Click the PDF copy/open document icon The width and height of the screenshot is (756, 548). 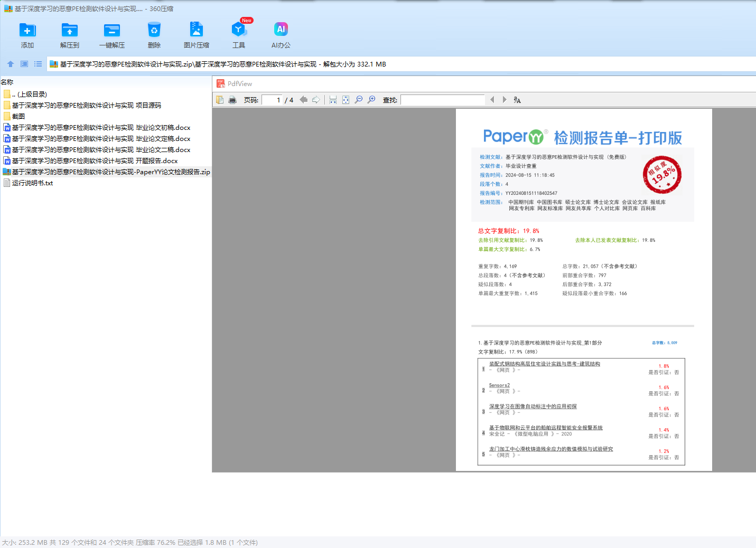tap(220, 100)
